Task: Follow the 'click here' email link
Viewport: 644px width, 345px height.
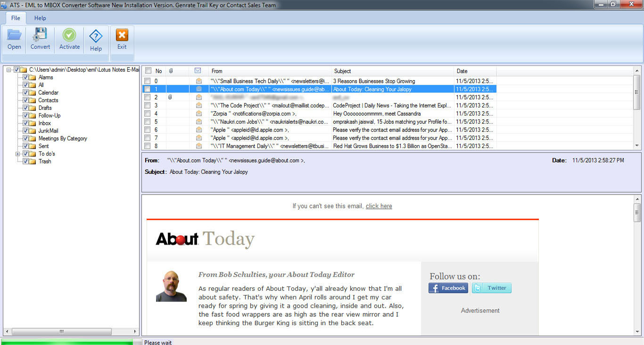Action: click(379, 206)
